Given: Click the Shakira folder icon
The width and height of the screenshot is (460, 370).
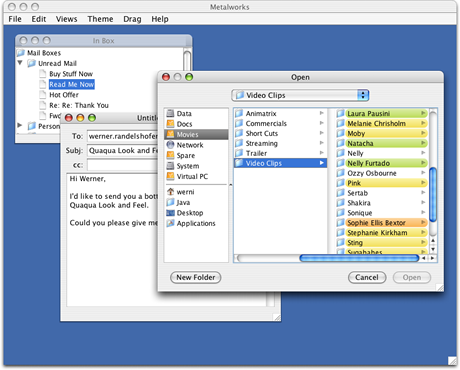Looking at the screenshot, I should (340, 203).
